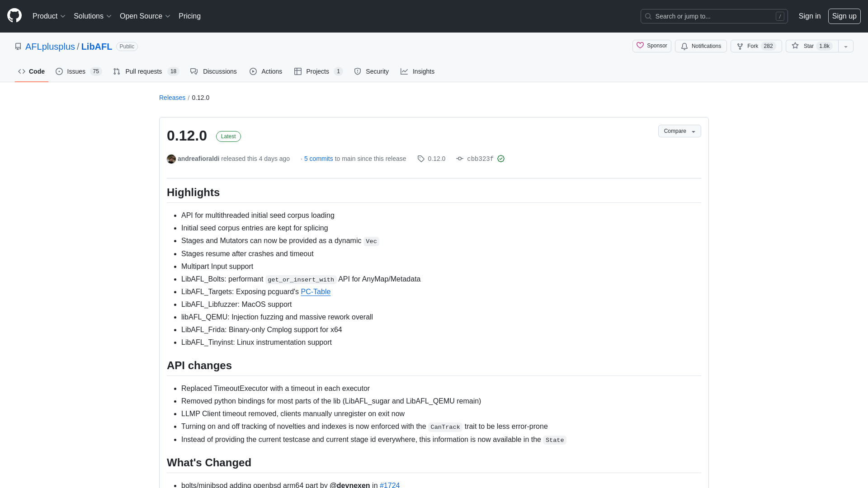Click the 'State' code snippet
Viewport: 868px width, 488px height.
pos(555,440)
